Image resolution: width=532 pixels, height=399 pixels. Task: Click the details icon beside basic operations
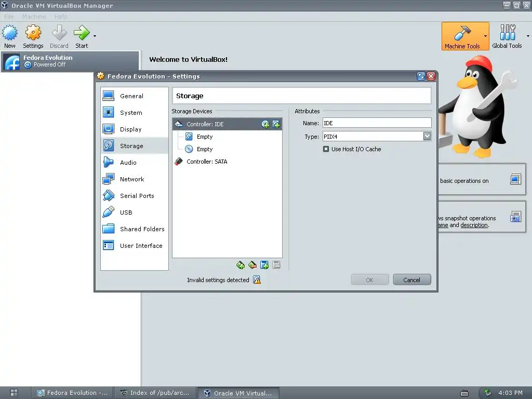point(515,179)
